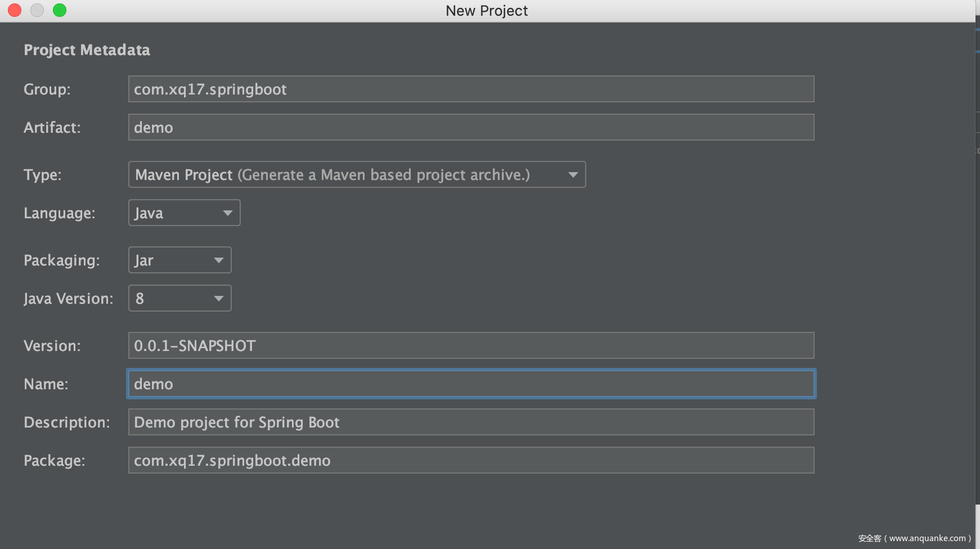This screenshot has width=980, height=549.
Task: Expand the Java Version dropdown showing 8
Action: pyautogui.click(x=179, y=298)
